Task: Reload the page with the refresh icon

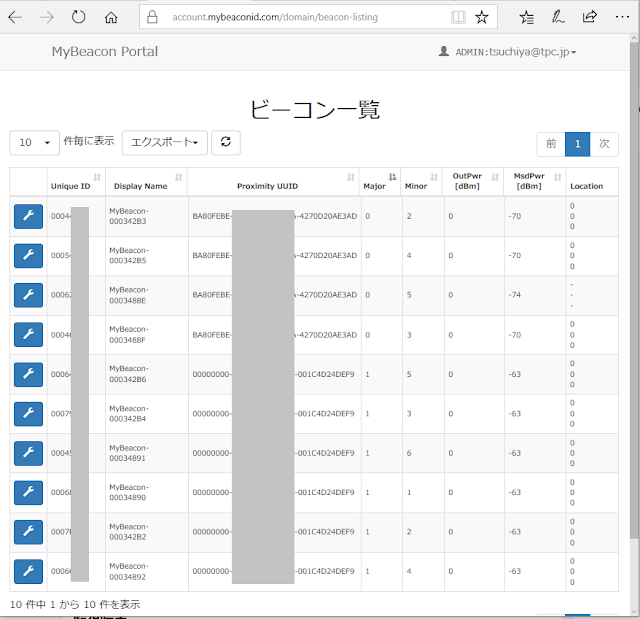Action: (x=78, y=17)
